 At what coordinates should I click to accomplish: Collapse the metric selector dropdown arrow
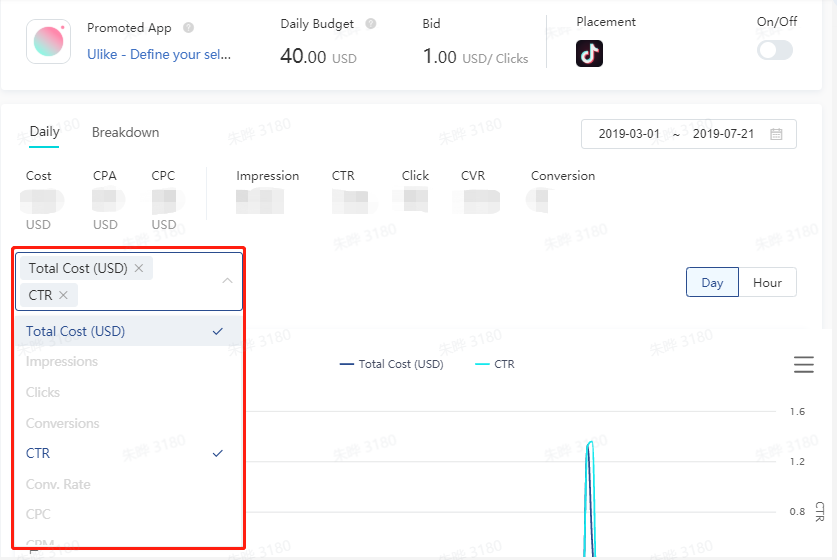[227, 281]
